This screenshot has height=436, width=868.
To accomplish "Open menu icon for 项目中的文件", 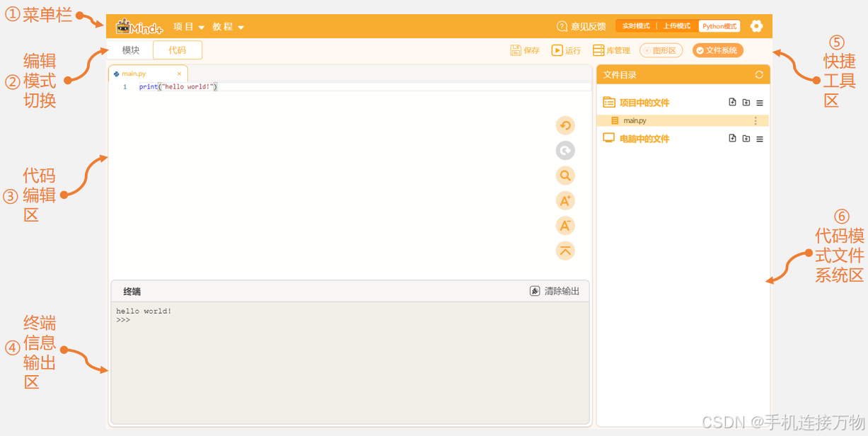I will click(x=760, y=103).
